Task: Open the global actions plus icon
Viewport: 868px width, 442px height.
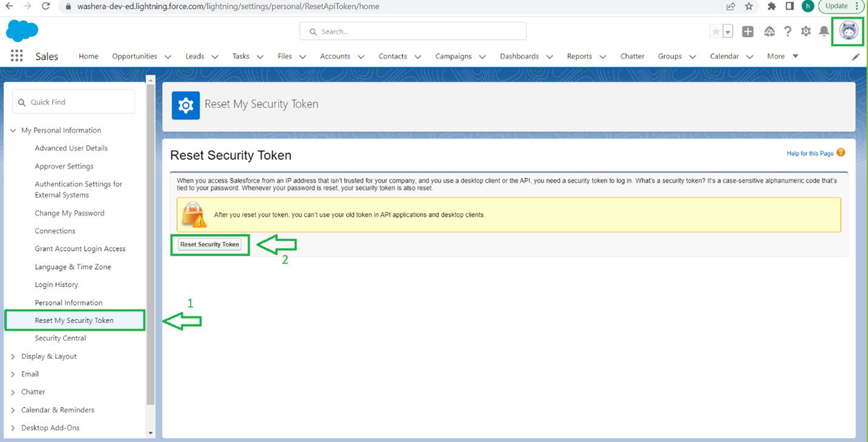Action: click(x=748, y=32)
